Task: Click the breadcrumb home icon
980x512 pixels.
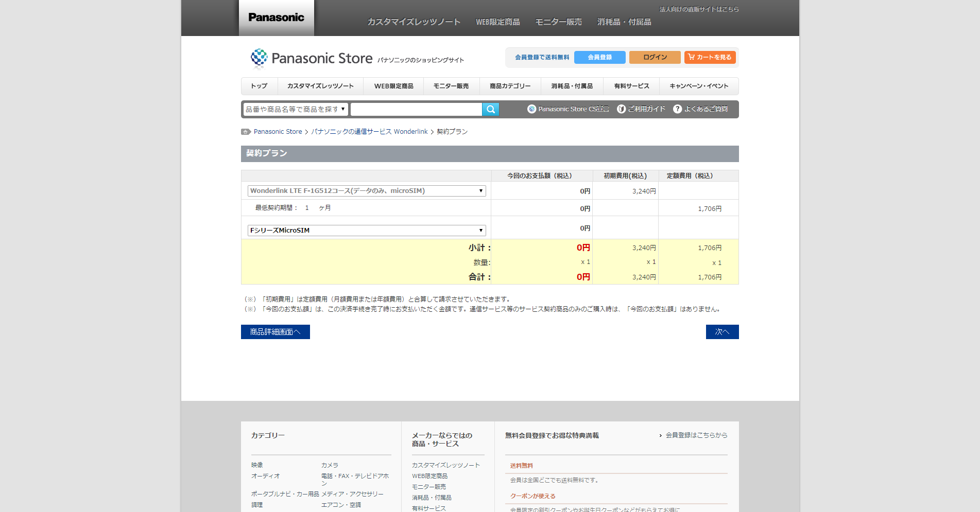Action: coord(246,132)
